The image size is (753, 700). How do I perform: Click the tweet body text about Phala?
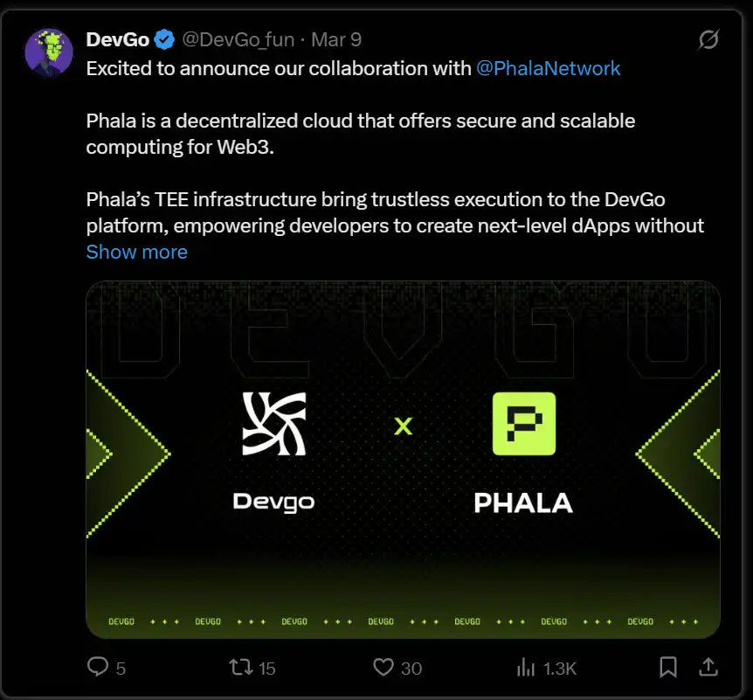pos(360,133)
